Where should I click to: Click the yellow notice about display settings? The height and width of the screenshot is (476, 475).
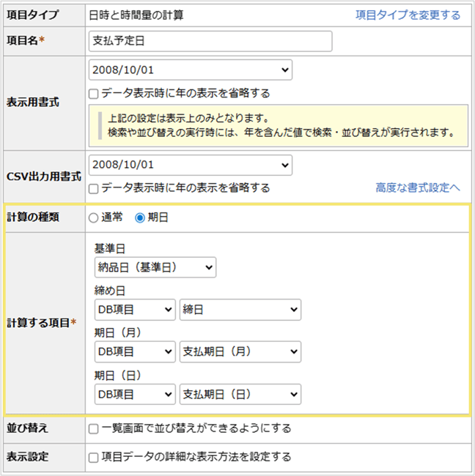(x=279, y=126)
